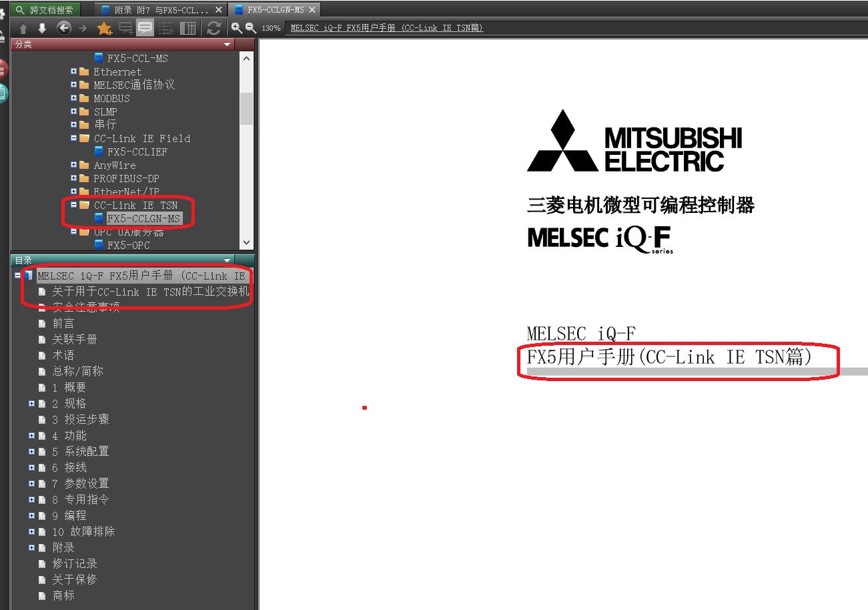868x610 pixels.
Task: Click category tree scrollbar down arrow
Action: pos(246,243)
